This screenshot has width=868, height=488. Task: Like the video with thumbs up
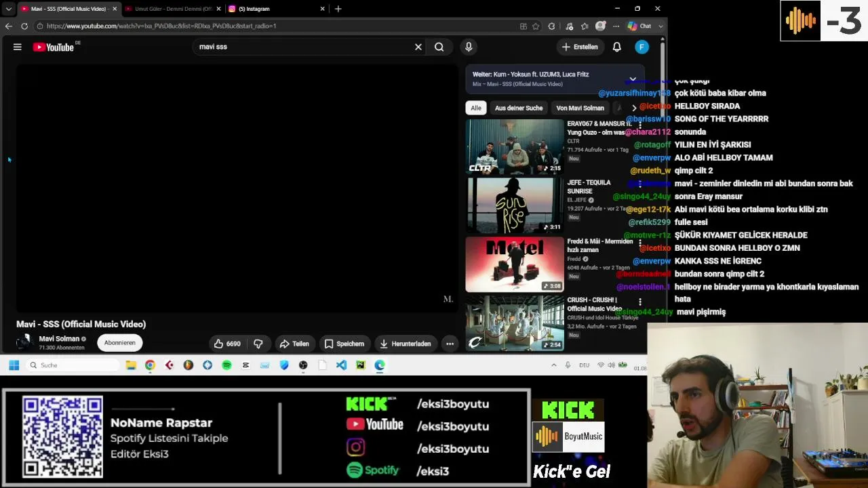(x=227, y=344)
